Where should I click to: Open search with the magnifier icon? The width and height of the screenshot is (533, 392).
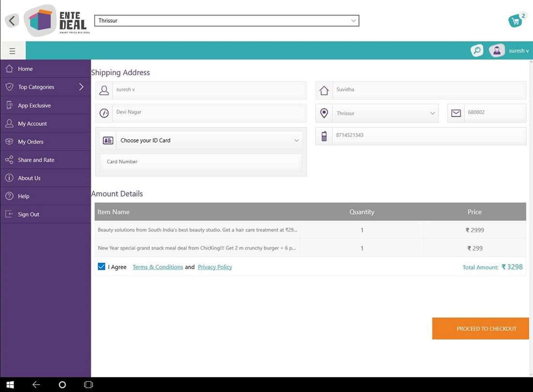(477, 51)
